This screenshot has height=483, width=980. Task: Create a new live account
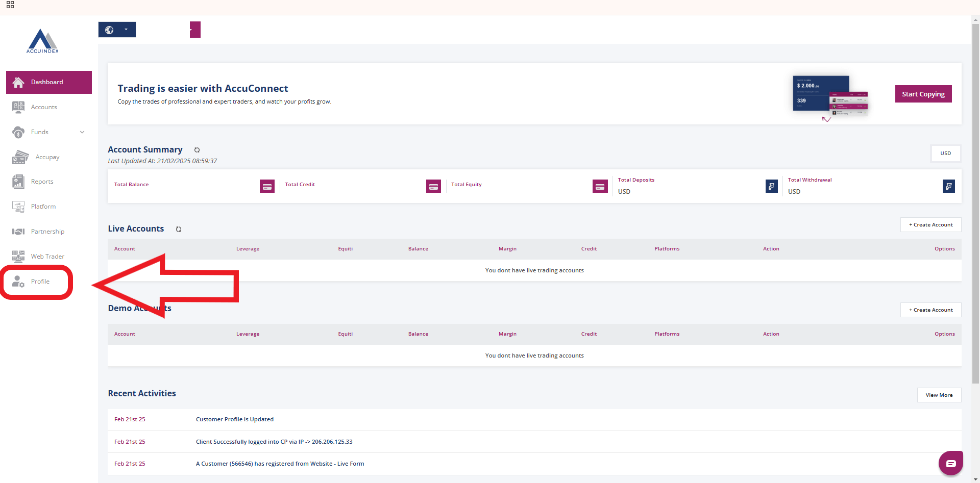[931, 225]
